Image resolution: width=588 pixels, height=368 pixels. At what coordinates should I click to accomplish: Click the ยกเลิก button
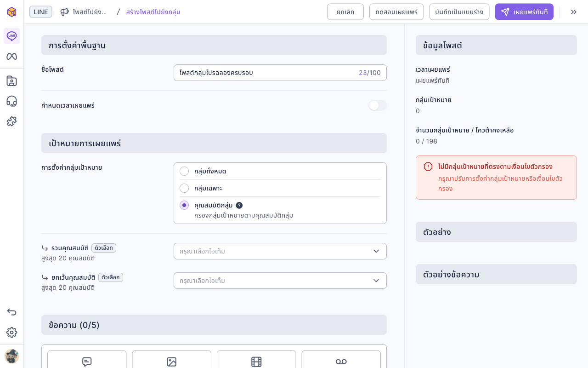click(x=345, y=12)
